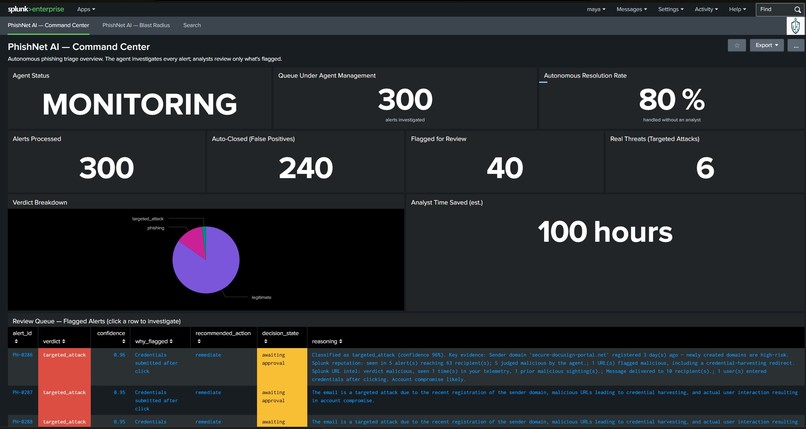Click remediate action for PH-0286

[x=208, y=355]
